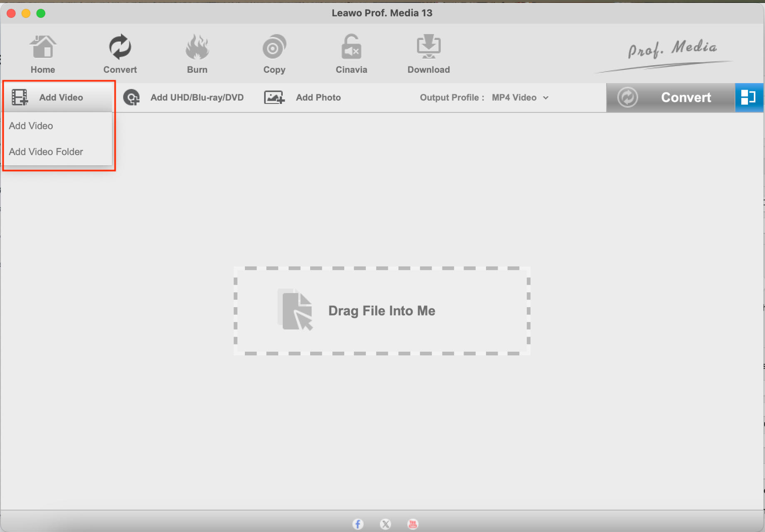This screenshot has height=532, width=765.
Task: Open the Burn flame icon
Action: pyautogui.click(x=197, y=47)
